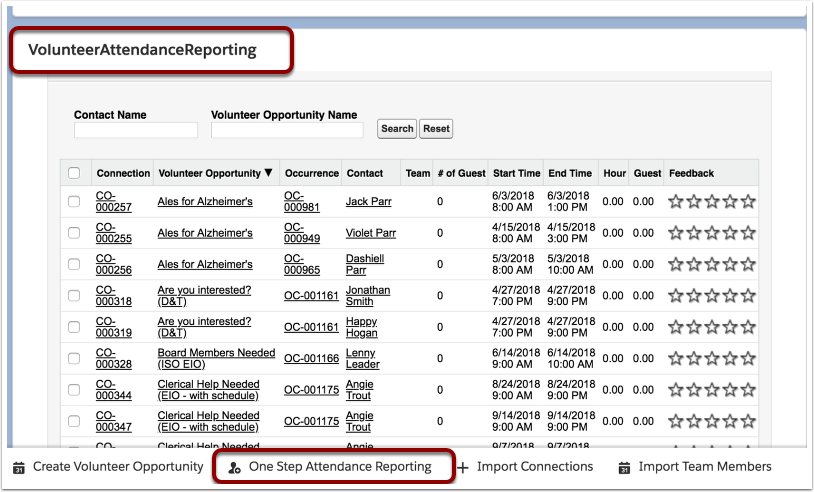Focus the Volunteer Opportunity Name search field
This screenshot has width=814, height=492.
(x=287, y=130)
